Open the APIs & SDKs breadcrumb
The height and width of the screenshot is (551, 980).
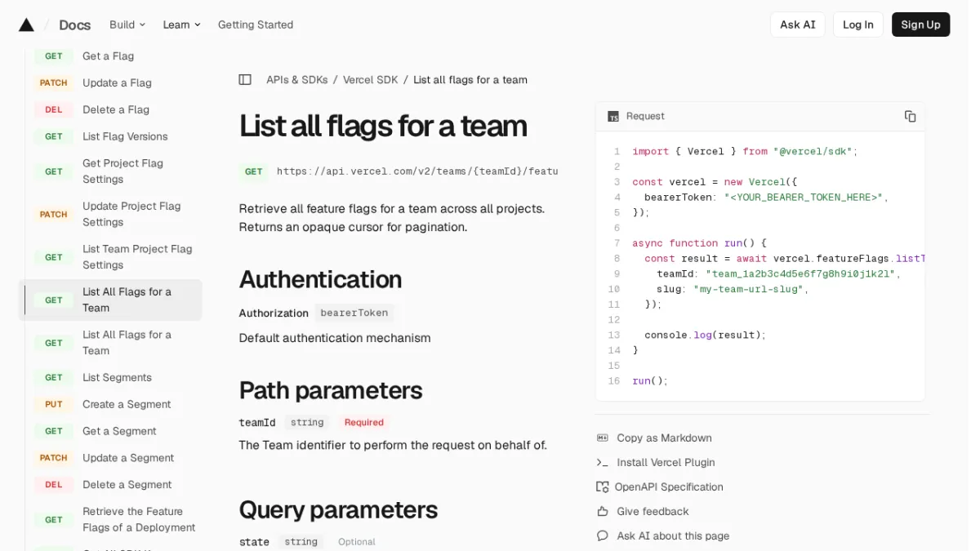(296, 80)
